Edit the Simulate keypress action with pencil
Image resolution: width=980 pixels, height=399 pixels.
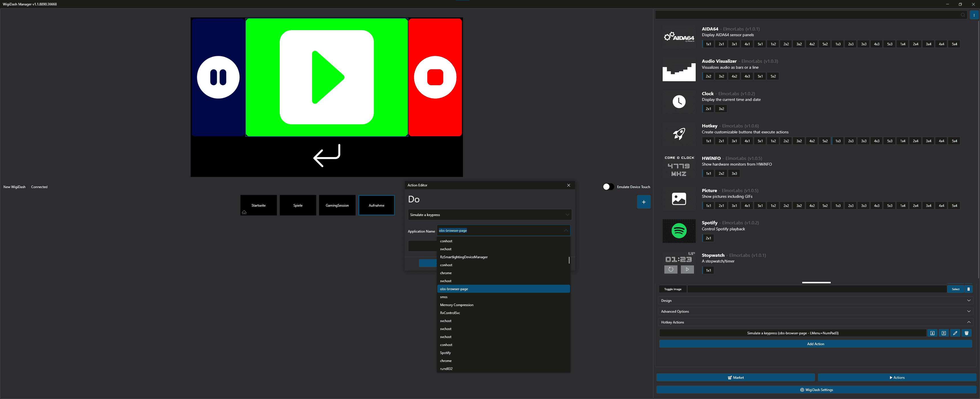click(955, 333)
